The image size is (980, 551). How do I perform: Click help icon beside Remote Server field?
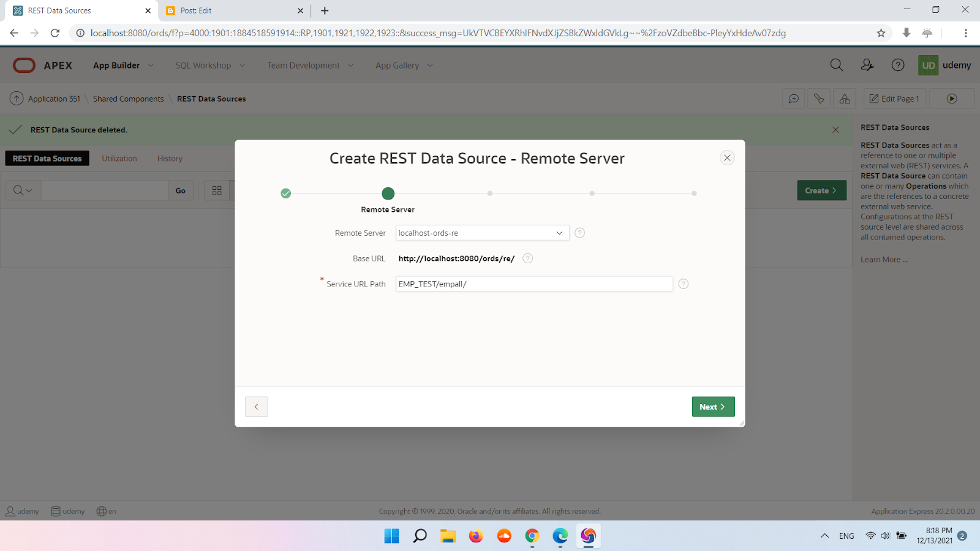(x=579, y=233)
